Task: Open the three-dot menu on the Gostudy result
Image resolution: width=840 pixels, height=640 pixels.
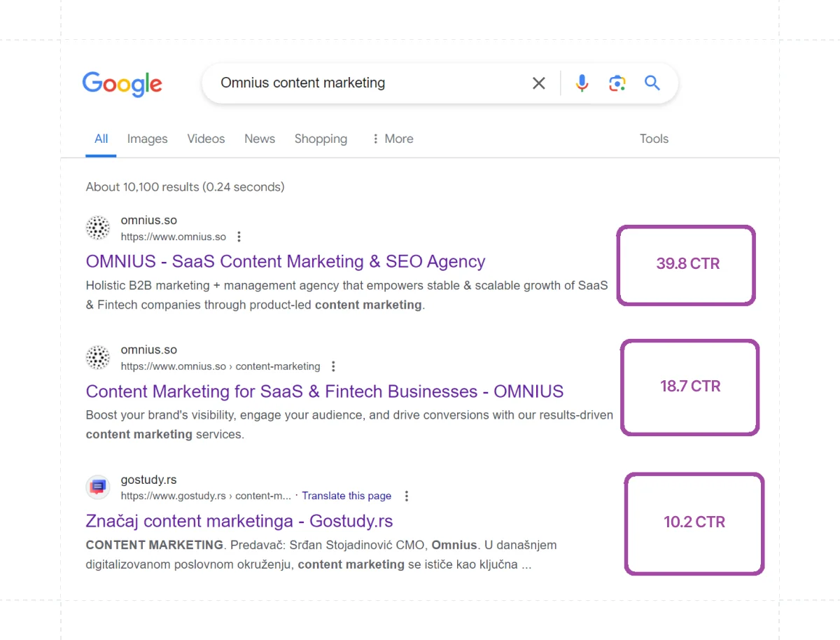Action: pos(407,496)
